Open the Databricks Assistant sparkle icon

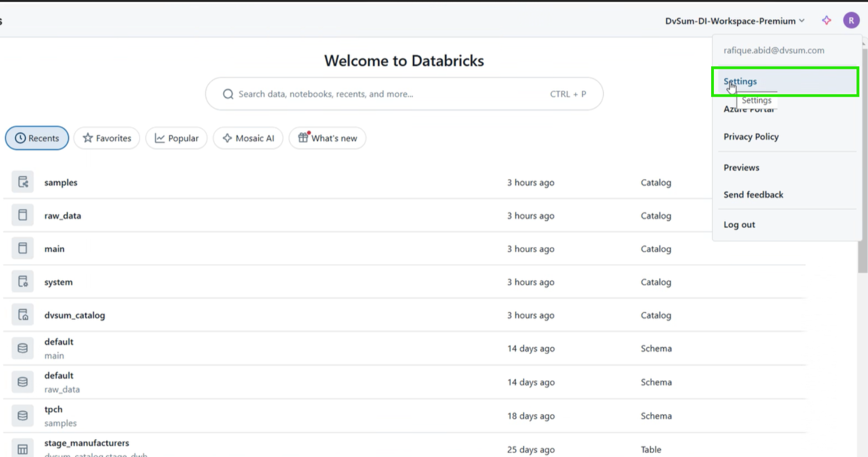click(826, 21)
